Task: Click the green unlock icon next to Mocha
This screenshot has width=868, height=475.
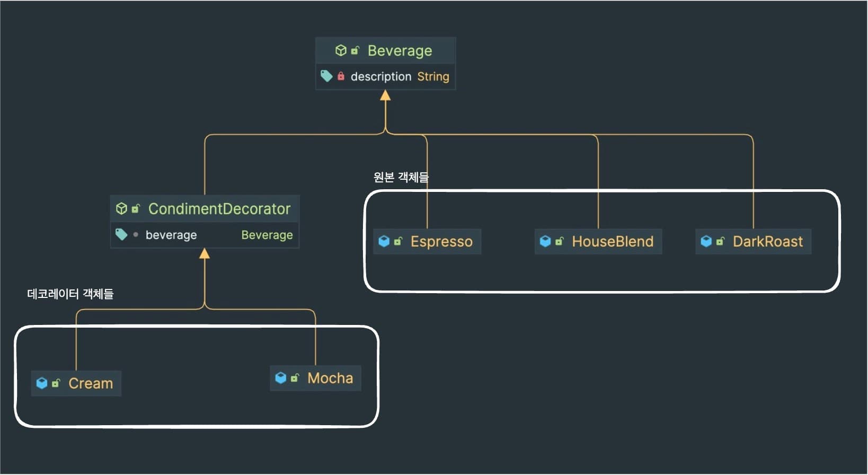Action: pyautogui.click(x=295, y=377)
